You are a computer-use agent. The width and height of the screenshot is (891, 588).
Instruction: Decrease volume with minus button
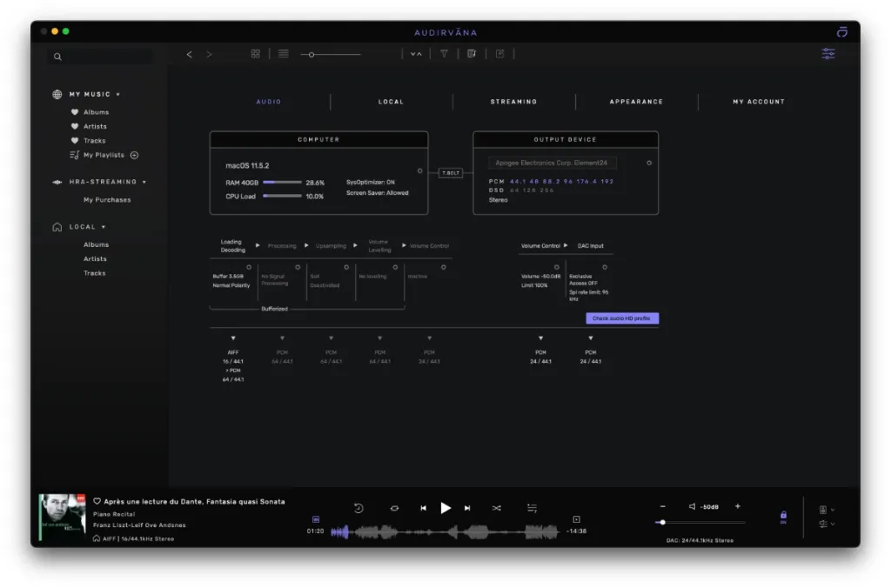662,506
